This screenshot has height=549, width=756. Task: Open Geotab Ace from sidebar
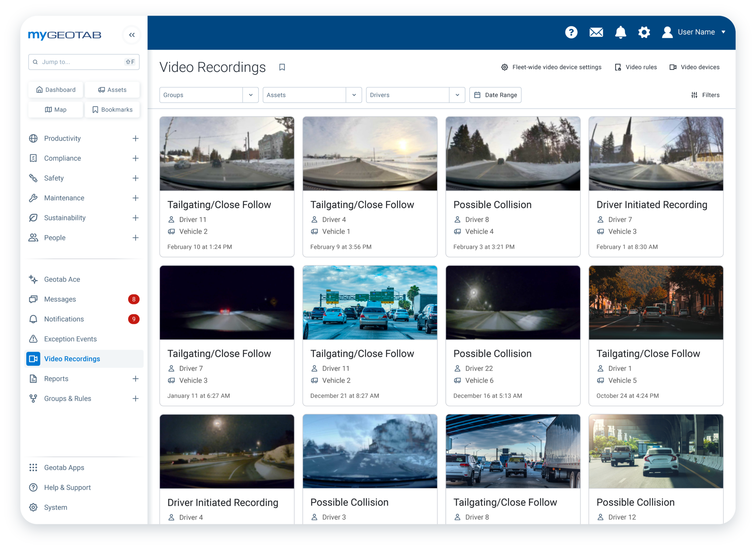tap(62, 279)
